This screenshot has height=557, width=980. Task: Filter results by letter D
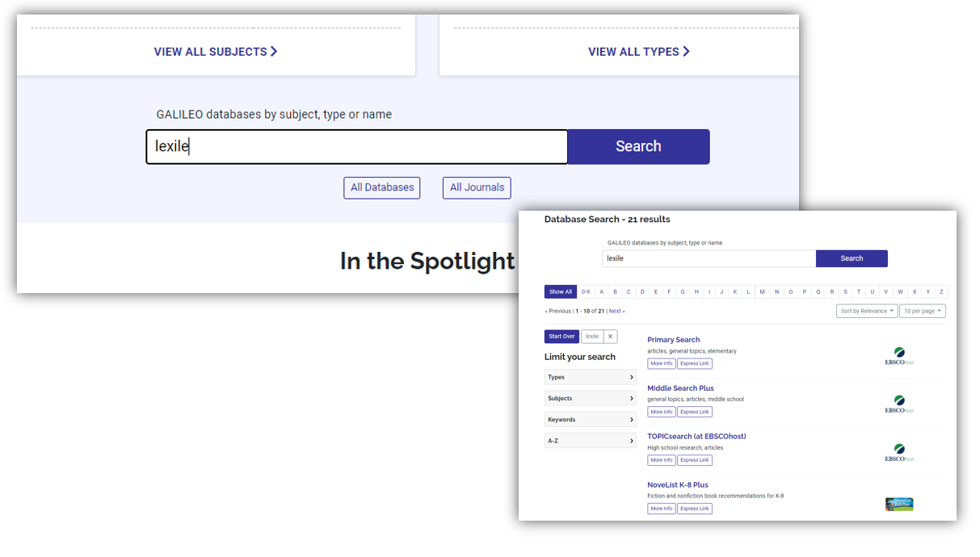point(642,291)
